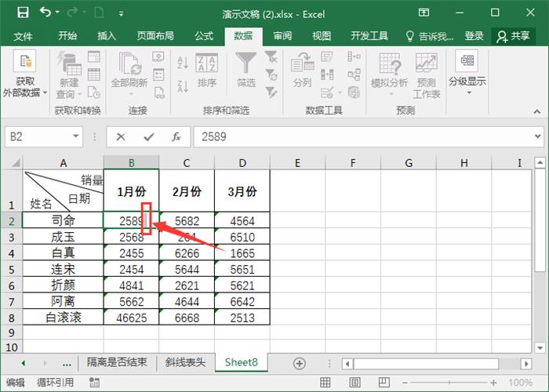Click the formula bar showing 2589
Image resolution: width=549 pixels, height=392 pixels.
tap(362, 137)
